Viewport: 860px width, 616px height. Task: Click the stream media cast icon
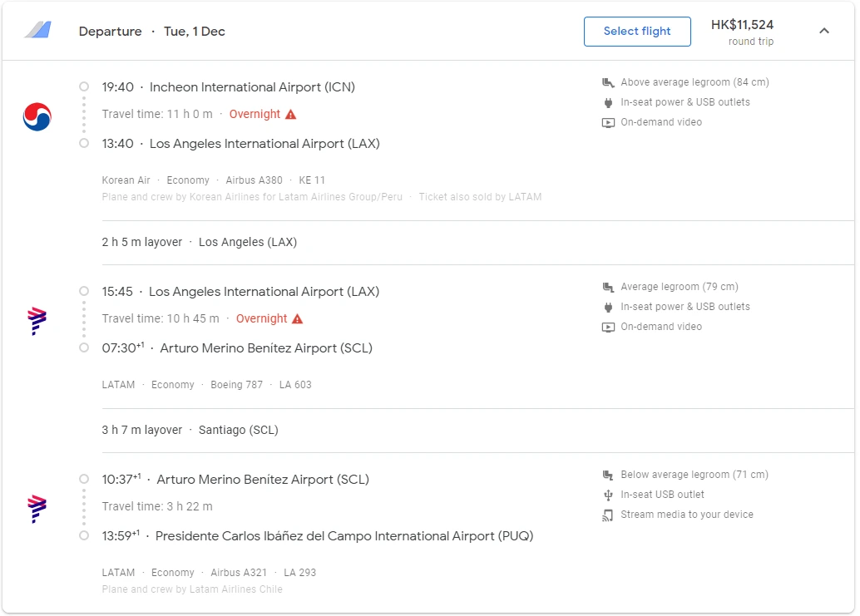click(x=608, y=515)
